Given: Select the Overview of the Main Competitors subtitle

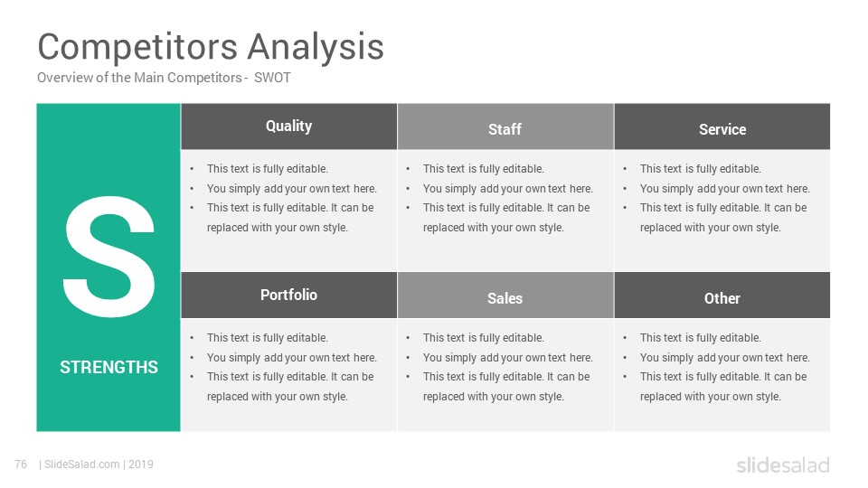Looking at the screenshot, I should pyautogui.click(x=164, y=78).
